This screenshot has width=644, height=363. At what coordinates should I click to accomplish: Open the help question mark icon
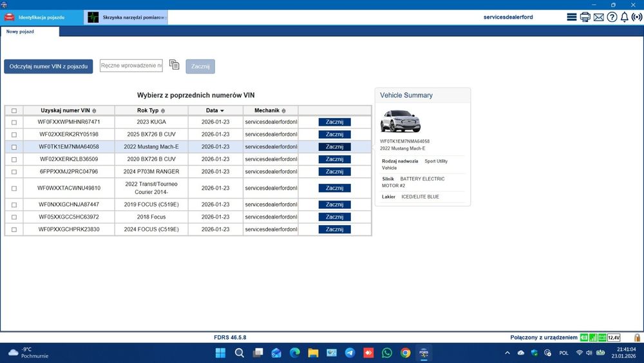tap(612, 17)
